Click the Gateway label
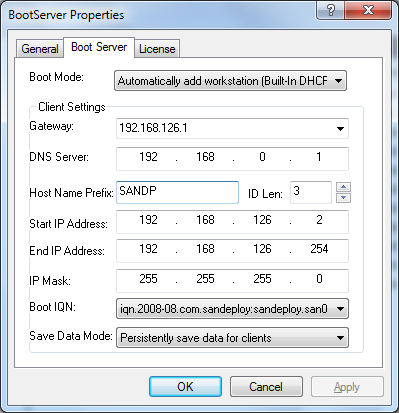This screenshot has width=399, height=413. [x=52, y=126]
